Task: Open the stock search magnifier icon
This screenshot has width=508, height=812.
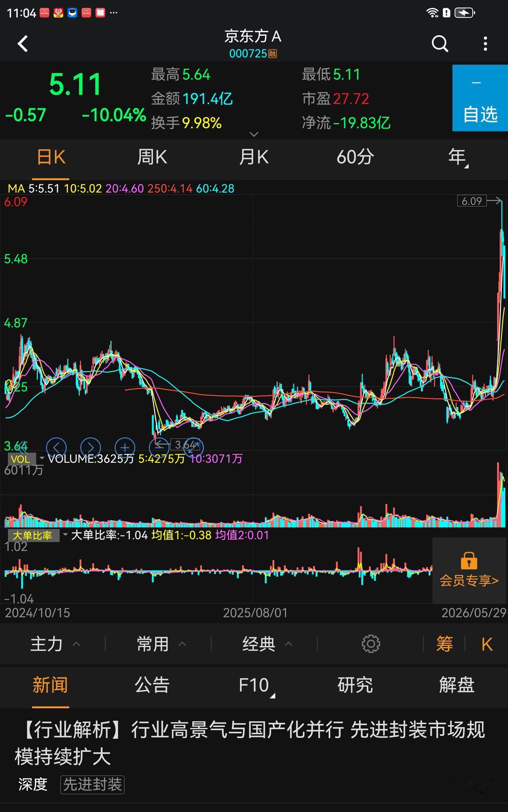Action: tap(440, 44)
